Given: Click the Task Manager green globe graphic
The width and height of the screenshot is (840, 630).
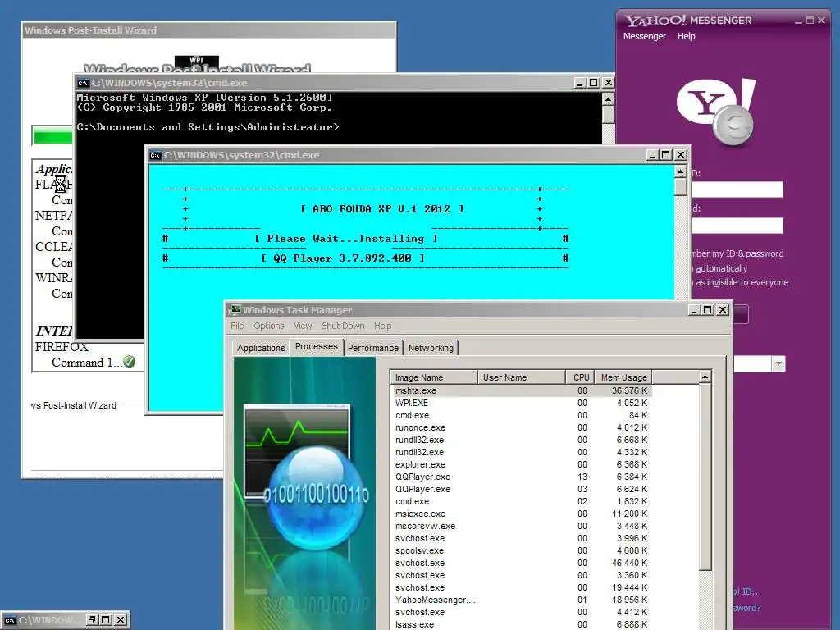Looking at the screenshot, I should pyautogui.click(x=316, y=498).
